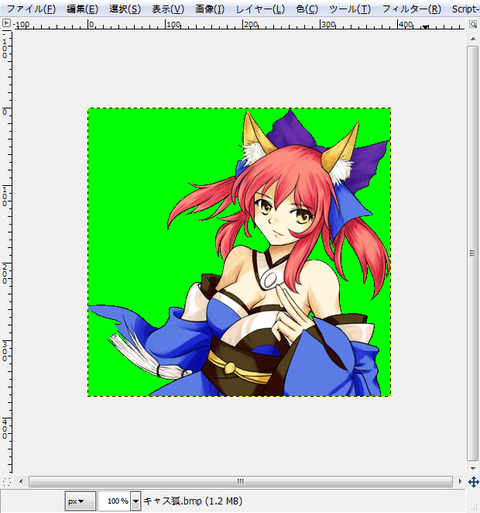The height and width of the screenshot is (513, 480).
Task: Open the Script-Fu menu
Action: (x=466, y=9)
